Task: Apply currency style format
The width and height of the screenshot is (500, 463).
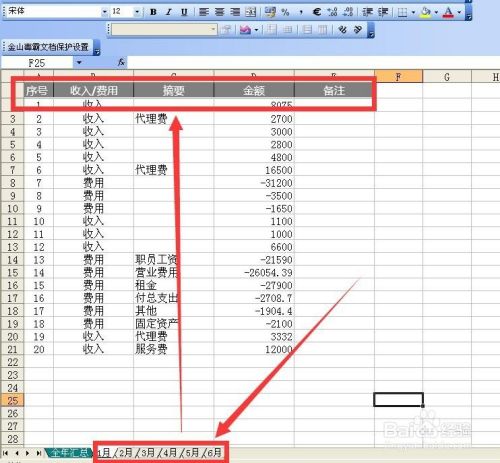Action: [x=270, y=12]
